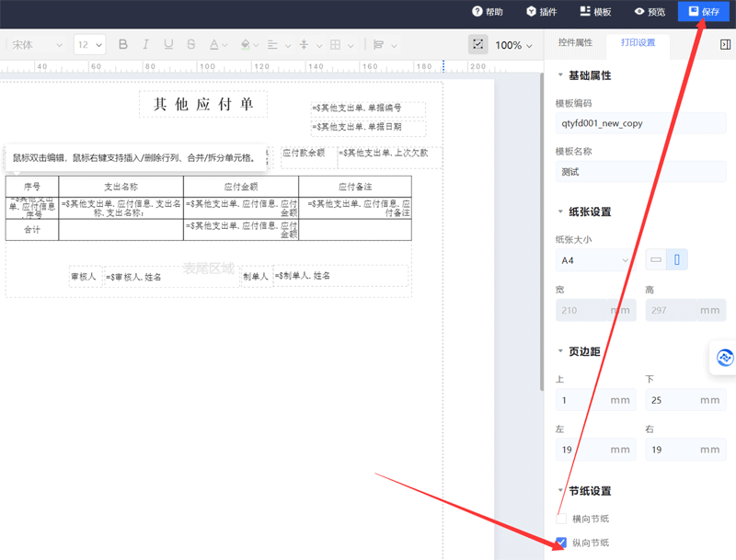Click the top margin 上 field

(595, 400)
